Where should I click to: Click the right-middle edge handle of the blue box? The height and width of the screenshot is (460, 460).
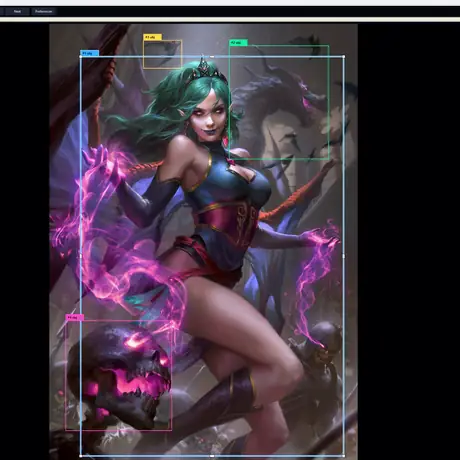click(x=344, y=256)
